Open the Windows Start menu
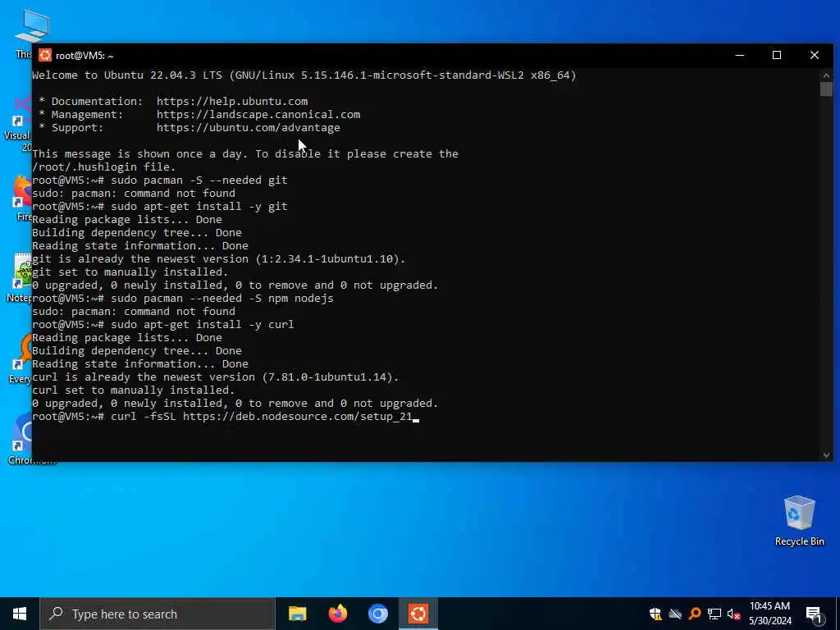The image size is (840, 630). pos(20,614)
